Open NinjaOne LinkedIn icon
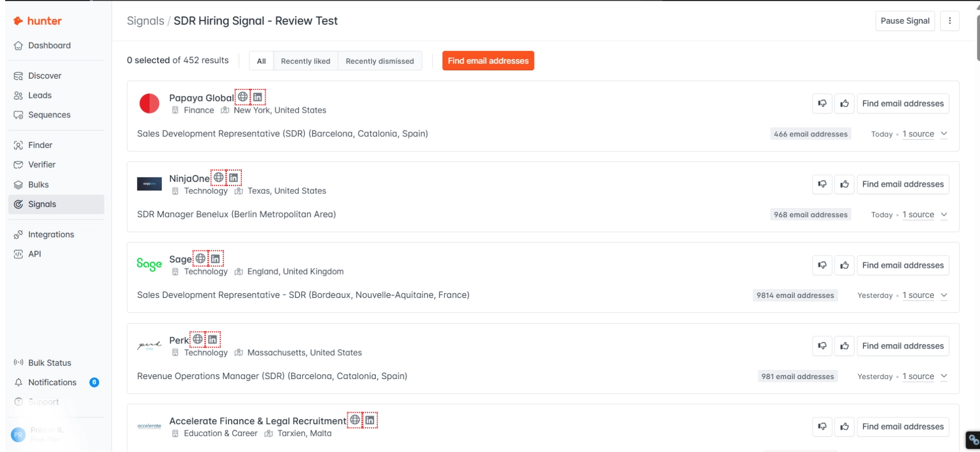This screenshot has height=452, width=980. pyautogui.click(x=234, y=177)
